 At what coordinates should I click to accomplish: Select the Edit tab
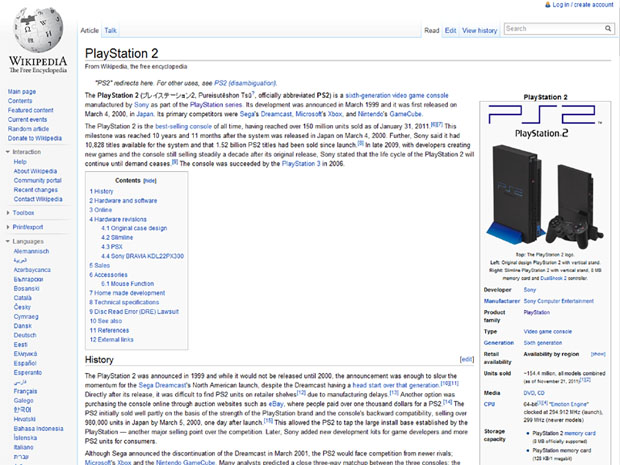tap(450, 30)
